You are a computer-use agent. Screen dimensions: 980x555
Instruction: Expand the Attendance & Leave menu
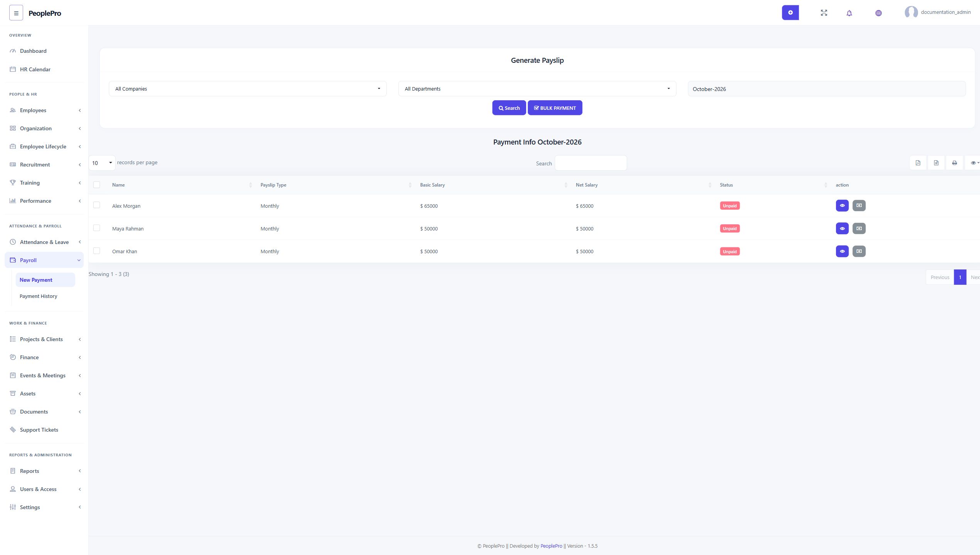tap(44, 242)
